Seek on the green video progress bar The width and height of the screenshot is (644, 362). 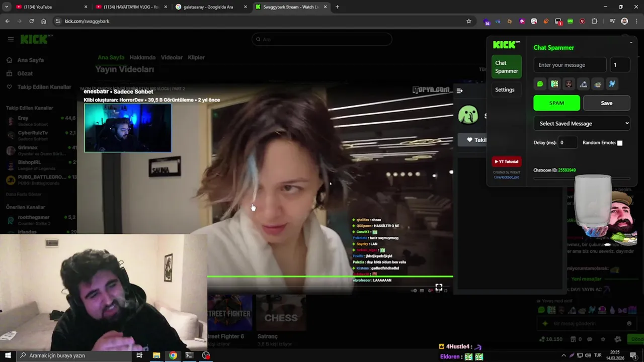[x=330, y=276]
